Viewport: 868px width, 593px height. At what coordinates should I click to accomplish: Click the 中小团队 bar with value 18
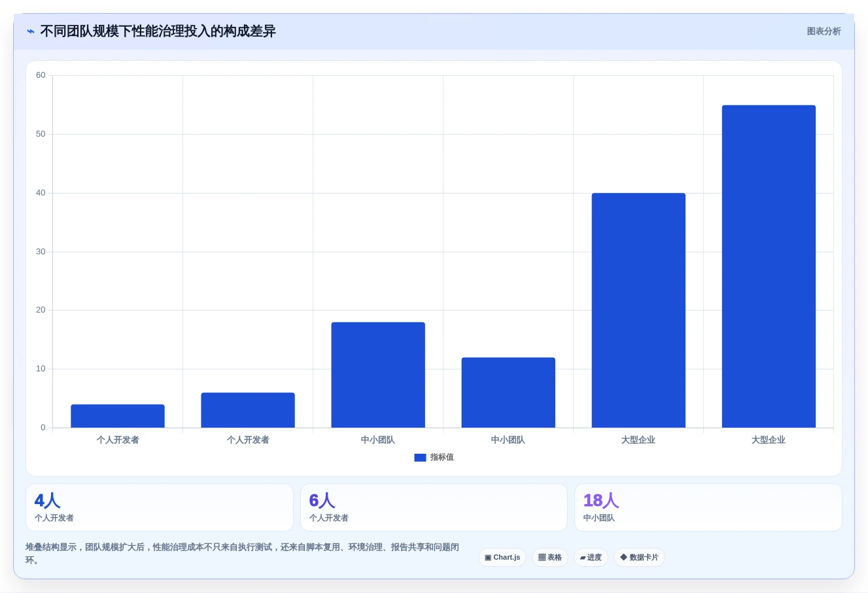click(378, 375)
